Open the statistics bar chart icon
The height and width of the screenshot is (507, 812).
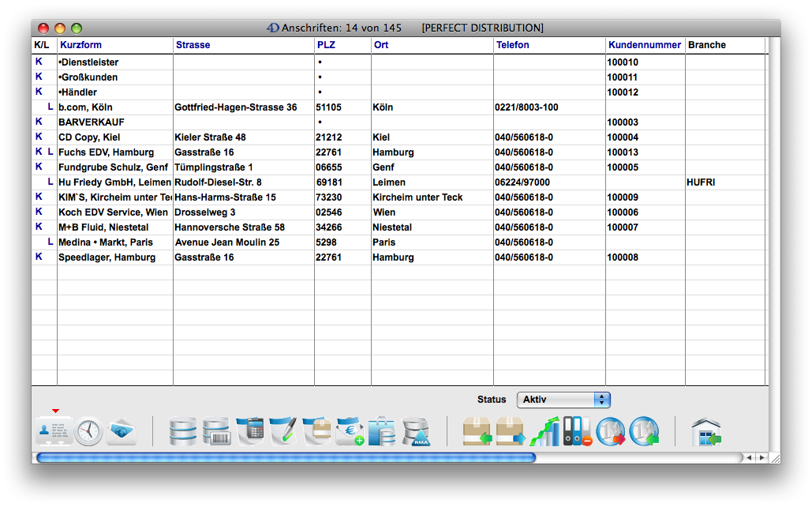(544, 431)
